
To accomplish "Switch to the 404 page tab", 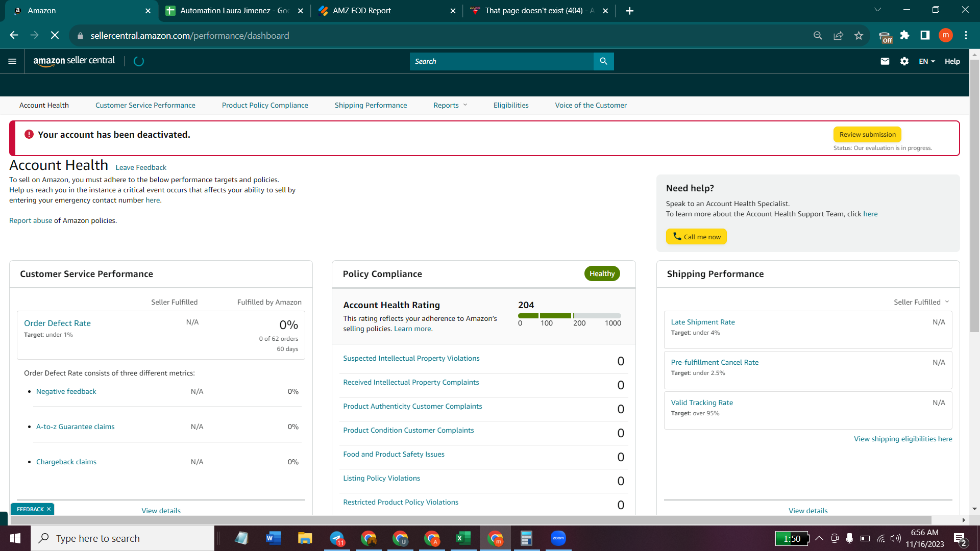I will pos(539,11).
